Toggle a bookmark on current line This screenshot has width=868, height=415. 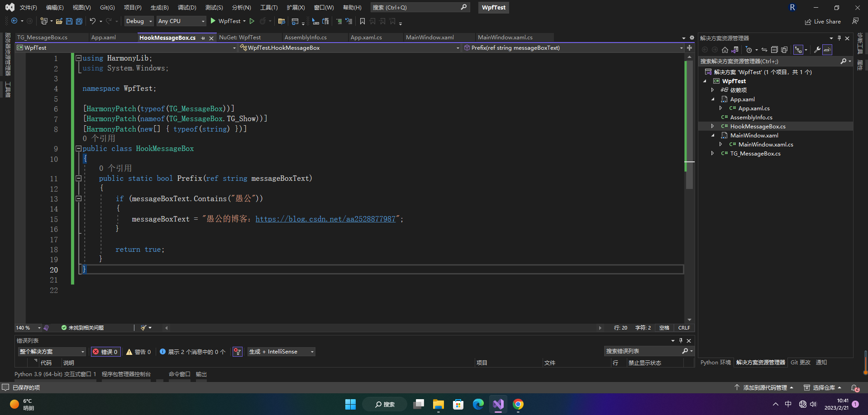362,21
